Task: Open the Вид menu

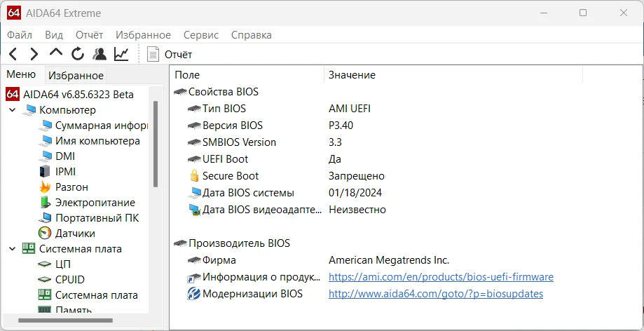Action: click(54, 35)
